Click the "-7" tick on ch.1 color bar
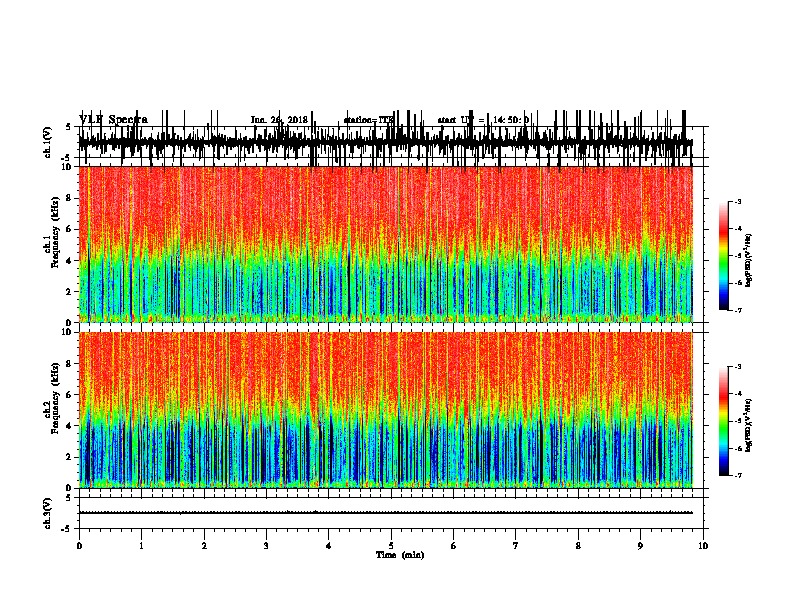This screenshot has width=792, height=612. pyautogui.click(x=738, y=310)
